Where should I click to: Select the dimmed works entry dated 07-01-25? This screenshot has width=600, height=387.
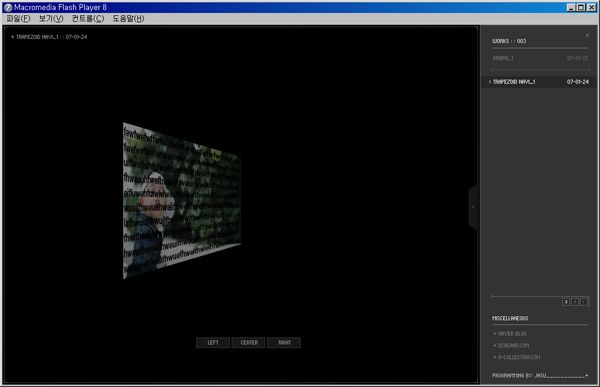point(539,58)
